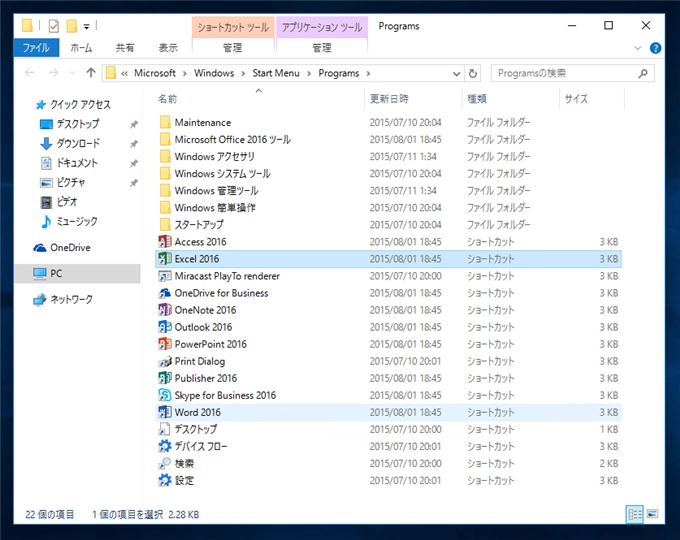Open the ファイル tab

click(36, 48)
